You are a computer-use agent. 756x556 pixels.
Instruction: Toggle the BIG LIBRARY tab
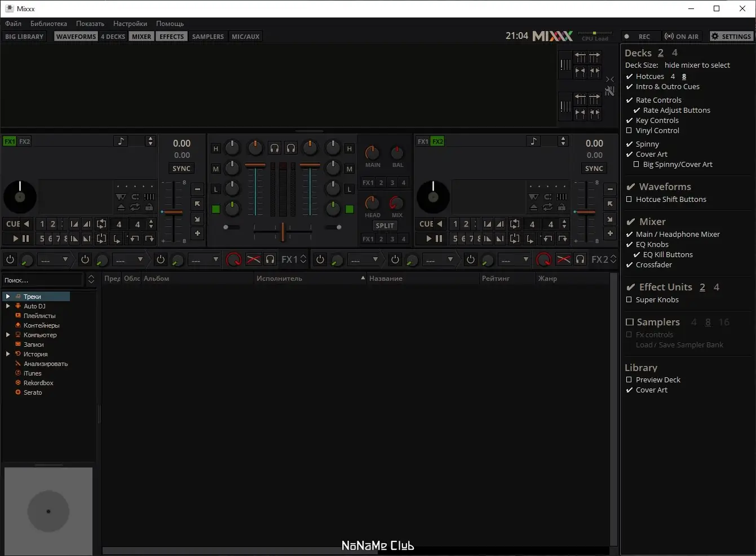24,37
